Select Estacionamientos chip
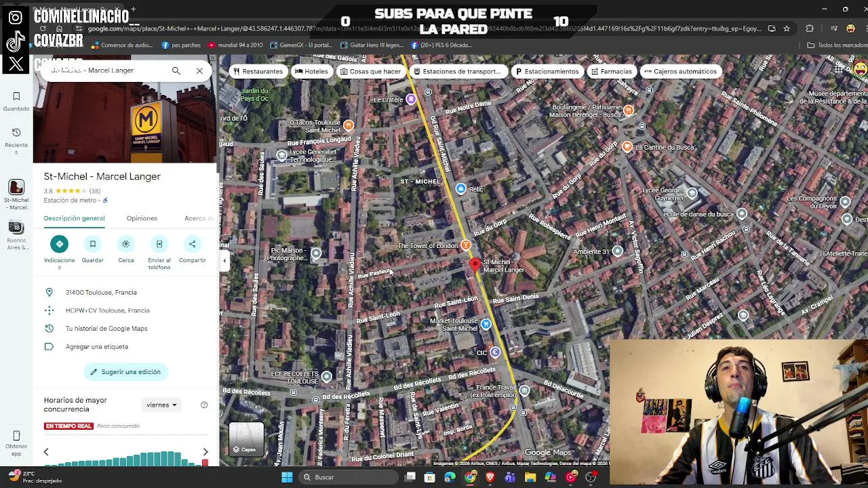Image resolution: width=868 pixels, height=488 pixels. point(547,71)
